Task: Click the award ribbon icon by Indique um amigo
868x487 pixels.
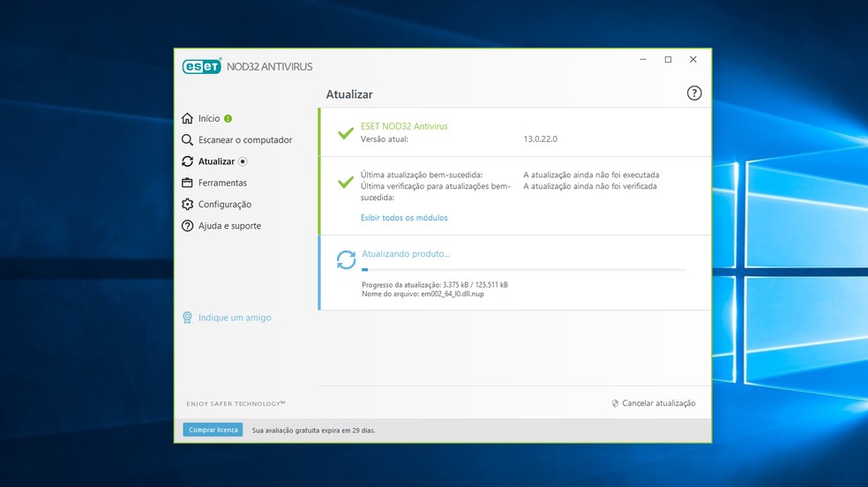Action: coord(187,317)
